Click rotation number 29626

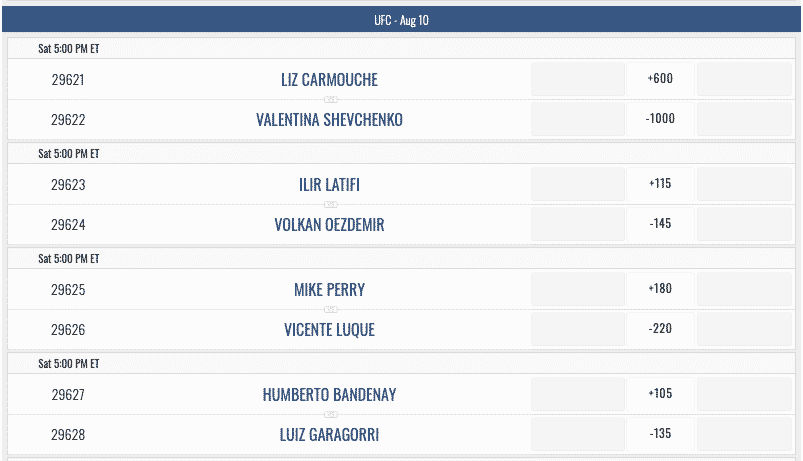[x=68, y=330]
